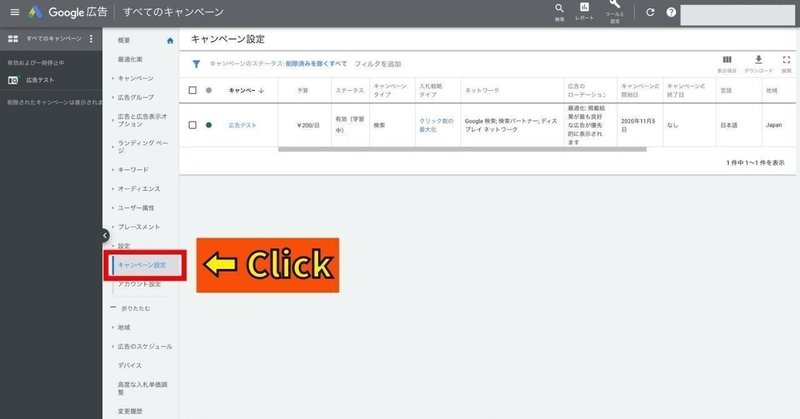This screenshot has width=800, height=419.
Task: Tick the select-all header checkbox
Action: [x=192, y=90]
